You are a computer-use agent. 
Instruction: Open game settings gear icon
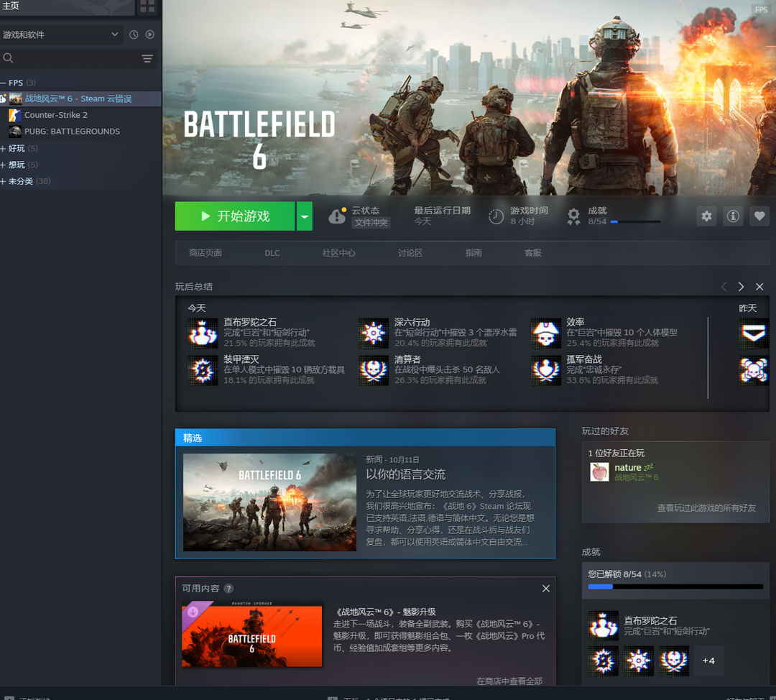(x=707, y=216)
